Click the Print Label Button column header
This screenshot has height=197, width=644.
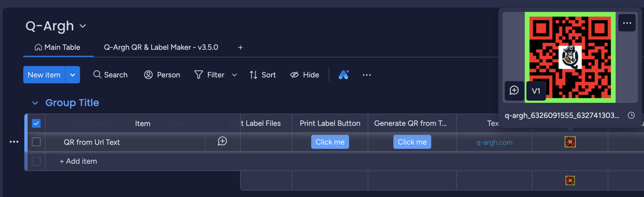click(x=330, y=123)
